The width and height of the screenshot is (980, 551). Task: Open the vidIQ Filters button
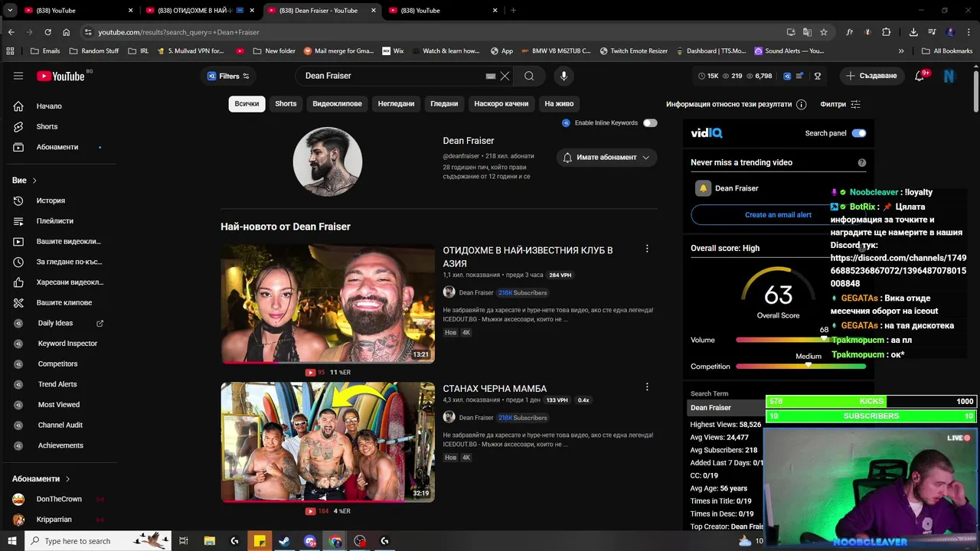tap(229, 76)
